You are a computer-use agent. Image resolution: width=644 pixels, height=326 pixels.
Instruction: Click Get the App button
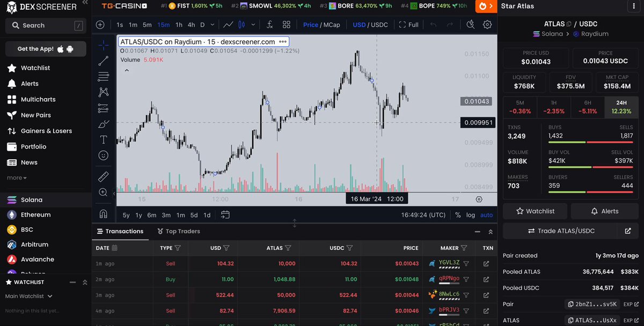(46, 49)
